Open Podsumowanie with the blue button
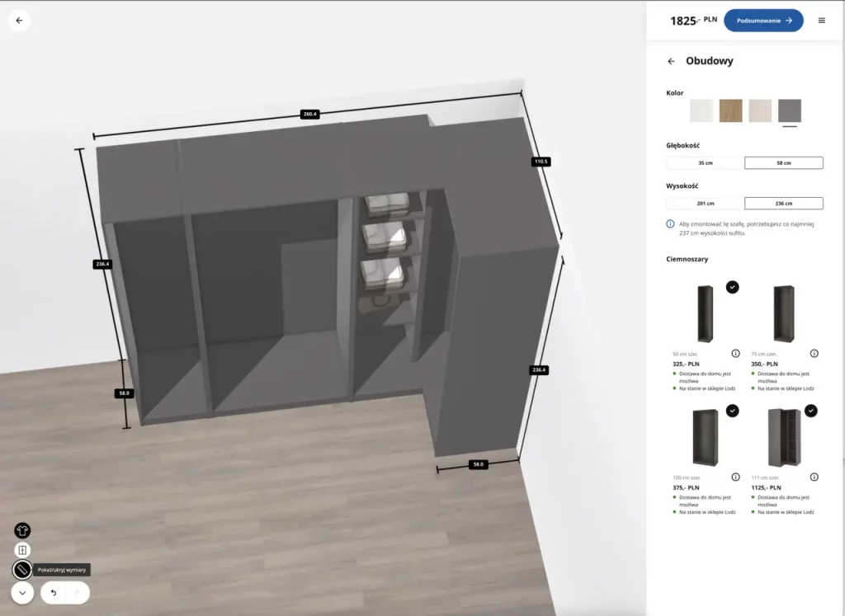Screen dimensions: 845x616 tap(763, 20)
